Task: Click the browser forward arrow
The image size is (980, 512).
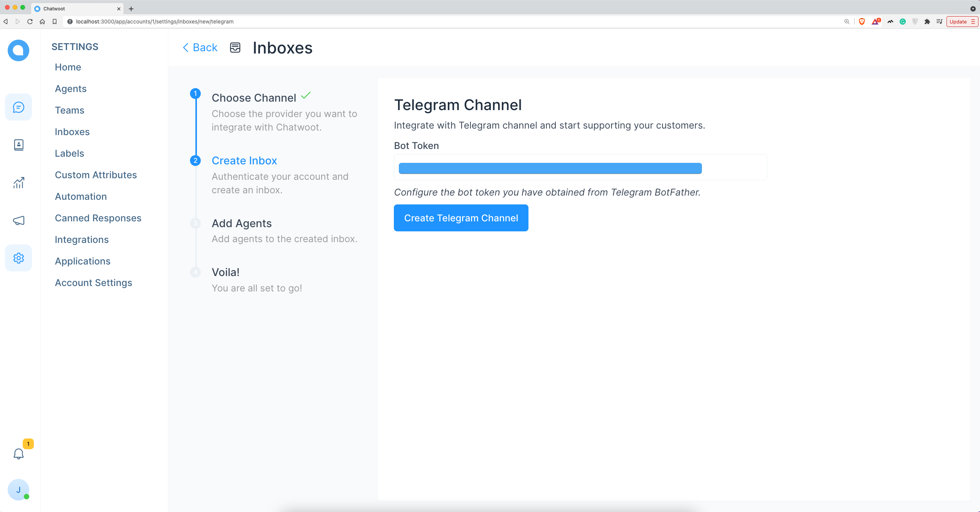Action: pyautogui.click(x=18, y=22)
